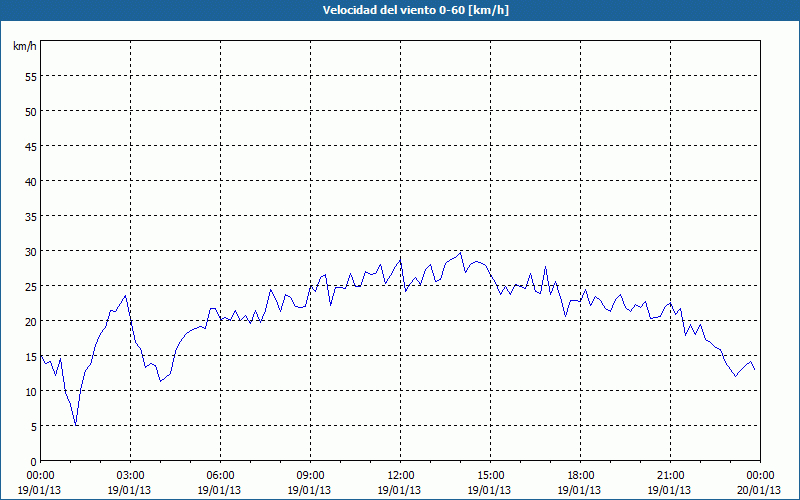Image resolution: width=800 pixels, height=500 pixels.
Task: Click the y-axis value 40
Action: [31, 181]
